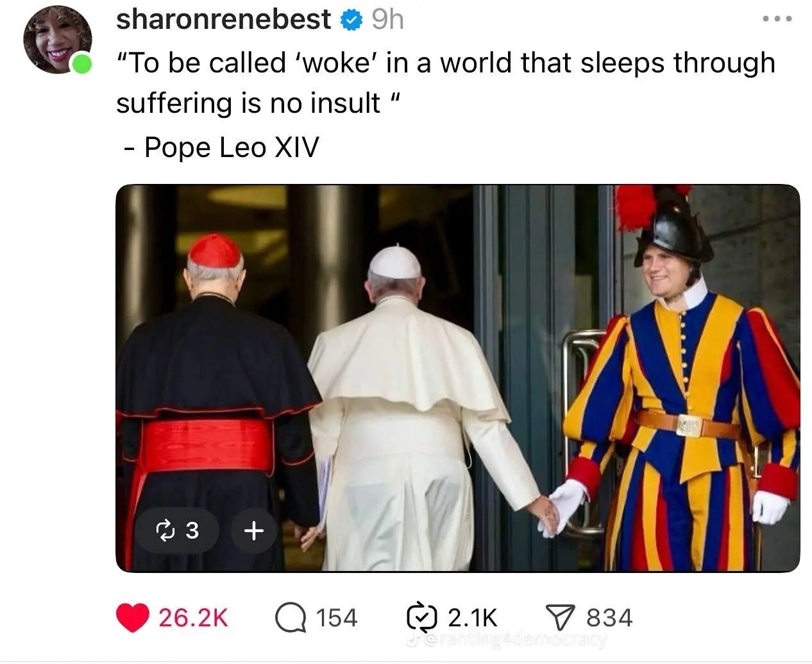
Task: Click the 9h timestamp
Action: coord(388,20)
